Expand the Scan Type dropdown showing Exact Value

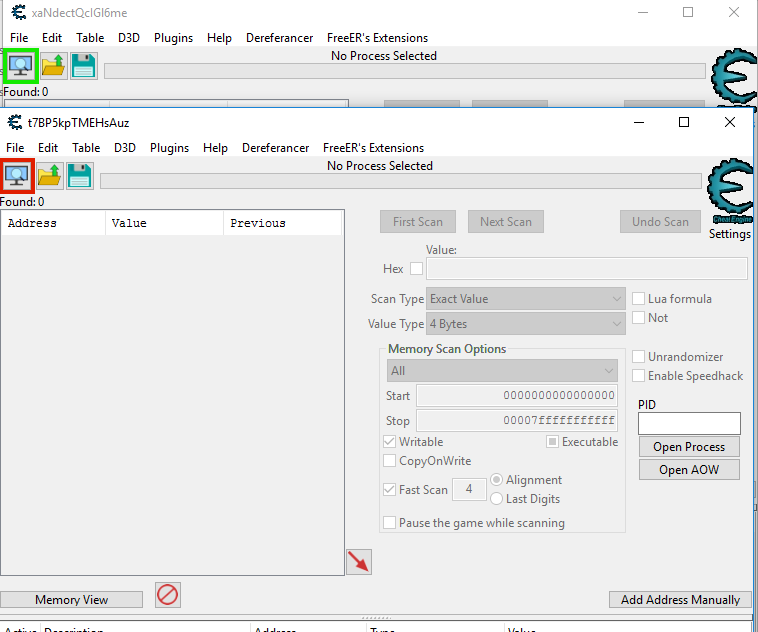[x=526, y=299]
